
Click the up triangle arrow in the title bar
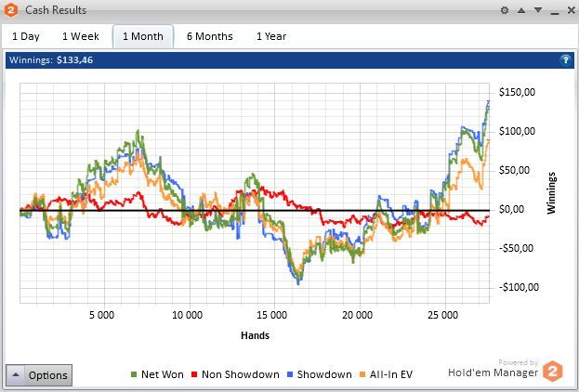[x=521, y=10]
